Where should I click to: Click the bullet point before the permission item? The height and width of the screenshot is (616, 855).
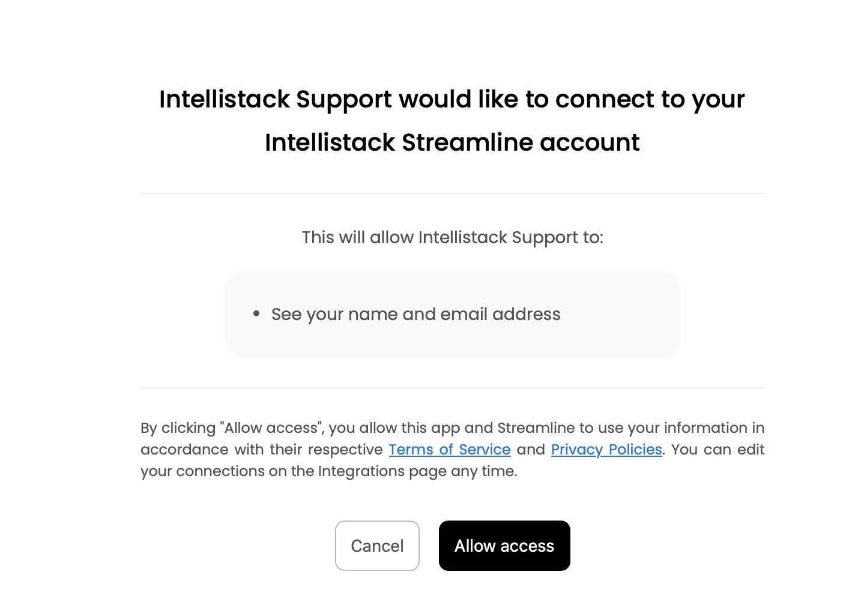tap(256, 313)
